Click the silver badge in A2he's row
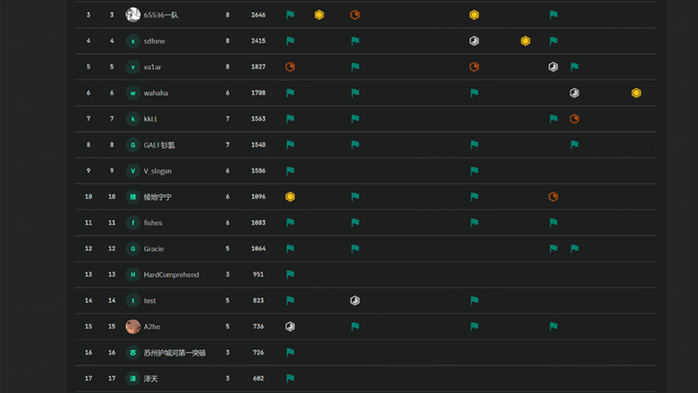Viewport: 698px width, 393px height. click(290, 326)
